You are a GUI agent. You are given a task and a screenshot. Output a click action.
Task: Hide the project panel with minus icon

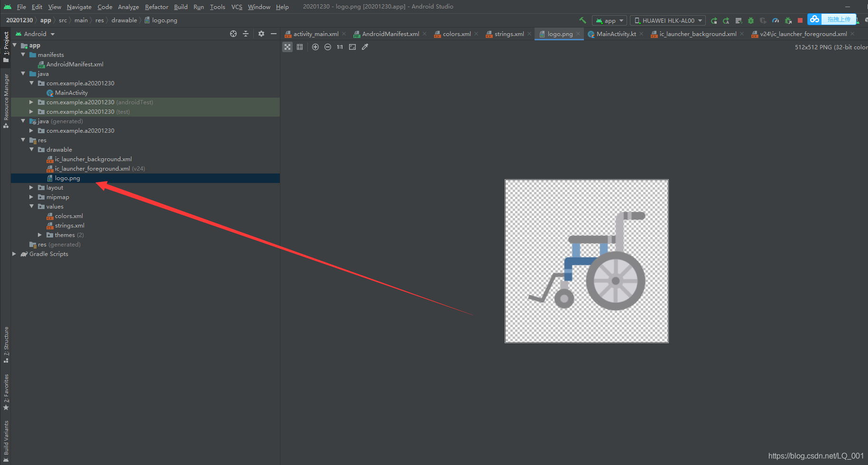tap(274, 34)
